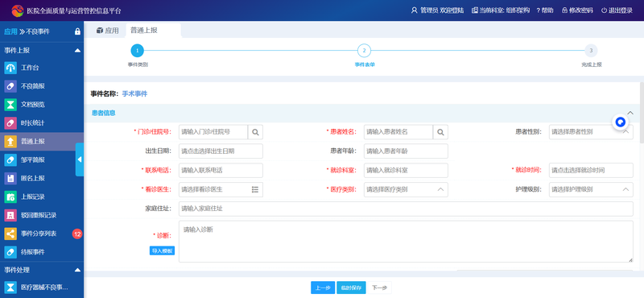This screenshot has height=298, width=644.
Task: Go to step 2 事件表单
Action: (364, 51)
